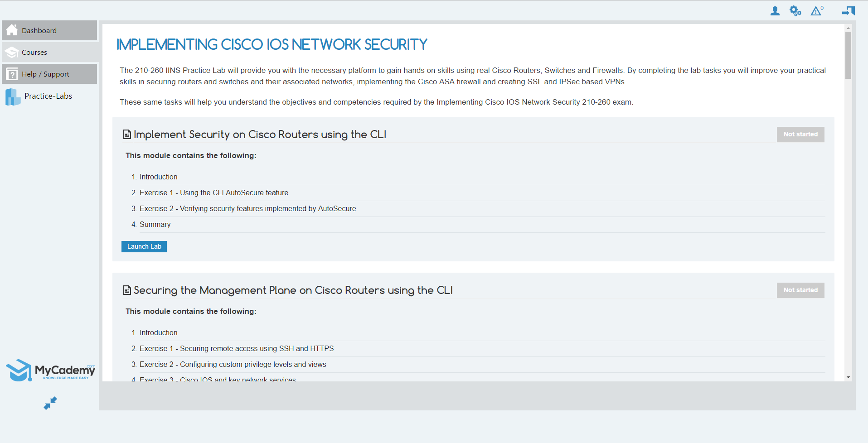Image resolution: width=868 pixels, height=443 pixels.
Task: Click the Not started badge on the first module
Action: point(800,134)
